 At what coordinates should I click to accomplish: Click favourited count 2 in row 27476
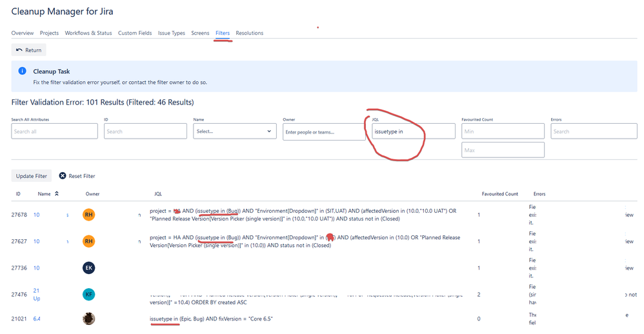[478, 294]
